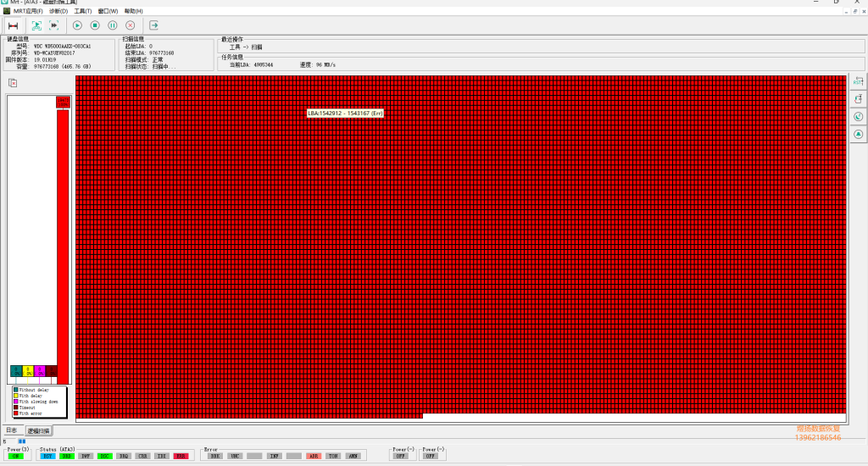Click the red 'With error' legend swatch
This screenshot has width=868, height=466.
[x=16, y=413]
